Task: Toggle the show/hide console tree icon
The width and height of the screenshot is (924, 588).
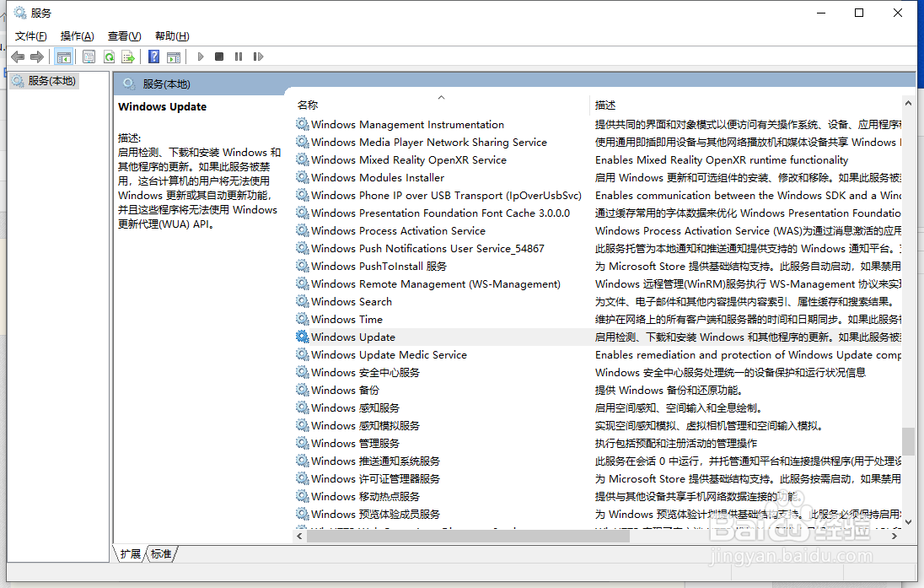Action: 63,57
